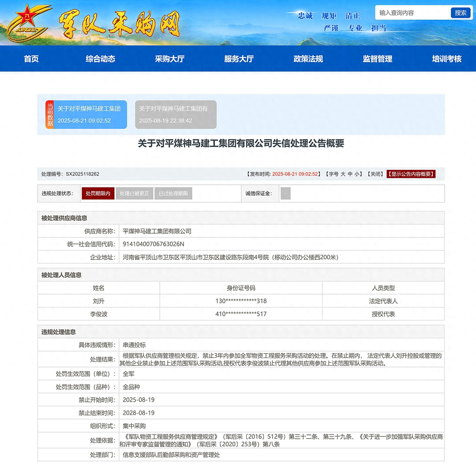
Task: Click ban start date 2025-08-19
Action: click(x=139, y=400)
